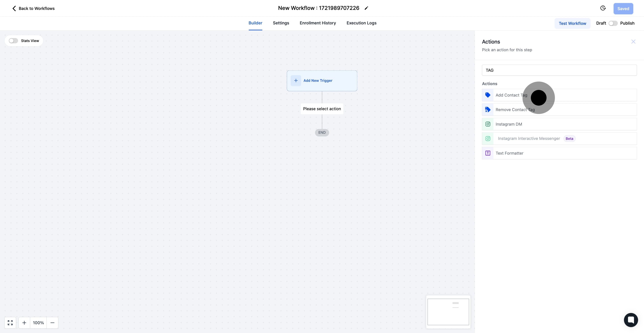
Task: Open the Settings tab
Action: click(x=281, y=23)
